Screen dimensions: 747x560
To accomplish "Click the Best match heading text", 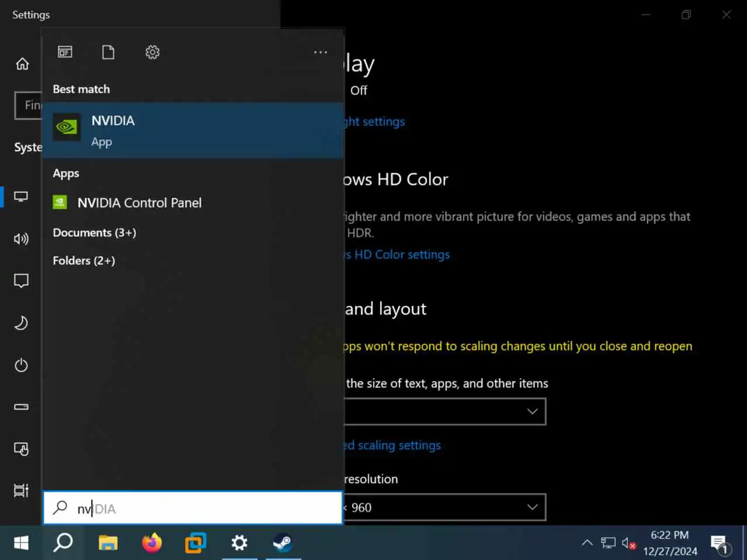I will point(81,89).
